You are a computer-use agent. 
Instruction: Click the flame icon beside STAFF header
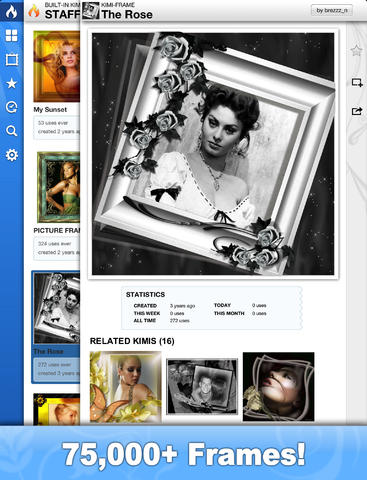tap(34, 11)
